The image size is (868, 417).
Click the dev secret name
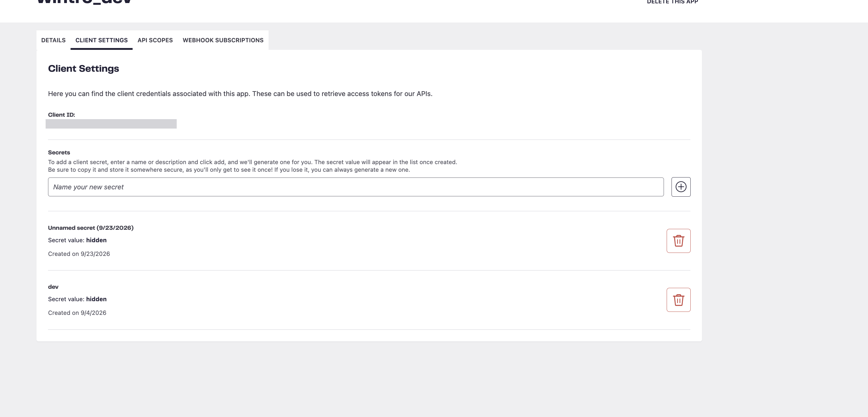(53, 287)
